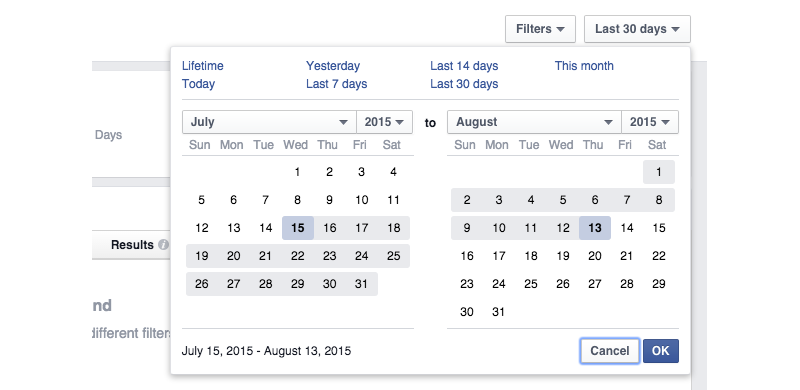Image resolution: width=800 pixels, height=390 pixels.
Task: Pick July 31 in the start calendar
Action: (361, 284)
